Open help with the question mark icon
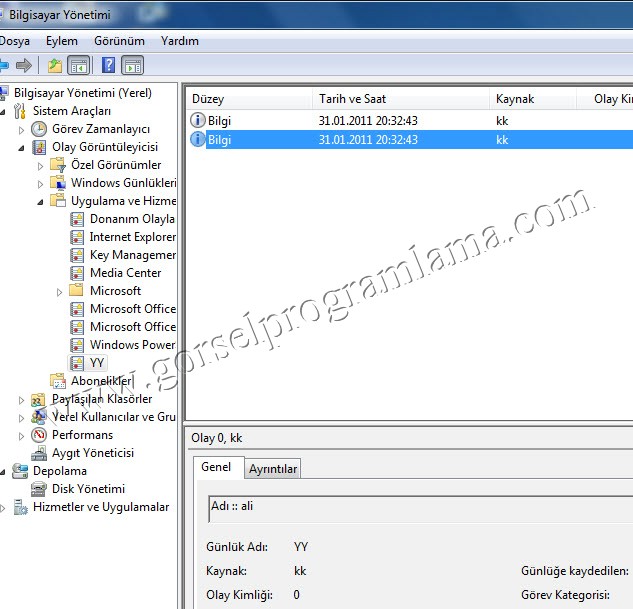The image size is (633, 609). pyautogui.click(x=108, y=66)
